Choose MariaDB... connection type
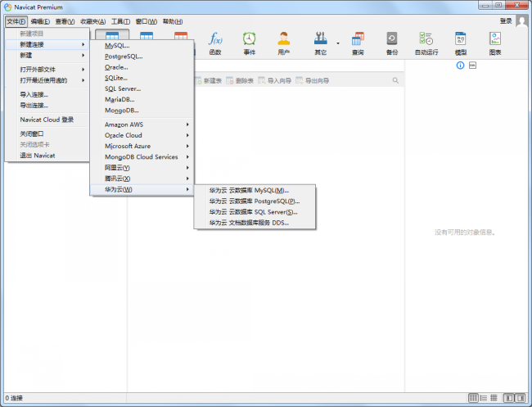The width and height of the screenshot is (532, 407). click(x=142, y=99)
